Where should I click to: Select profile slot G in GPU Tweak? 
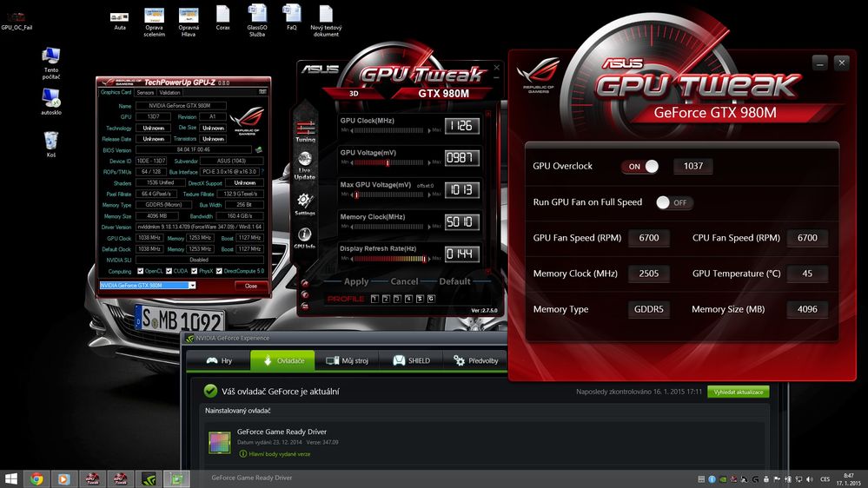pyautogui.click(x=431, y=299)
